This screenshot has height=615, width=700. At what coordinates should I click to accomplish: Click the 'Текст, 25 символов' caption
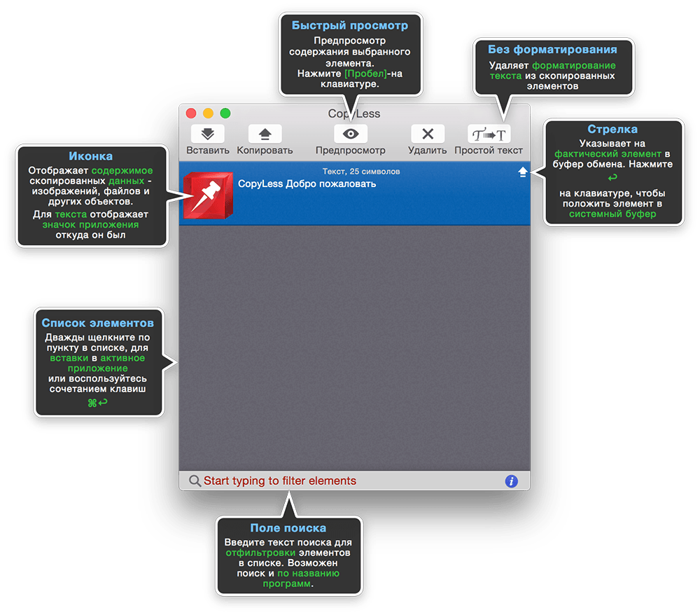point(361,172)
